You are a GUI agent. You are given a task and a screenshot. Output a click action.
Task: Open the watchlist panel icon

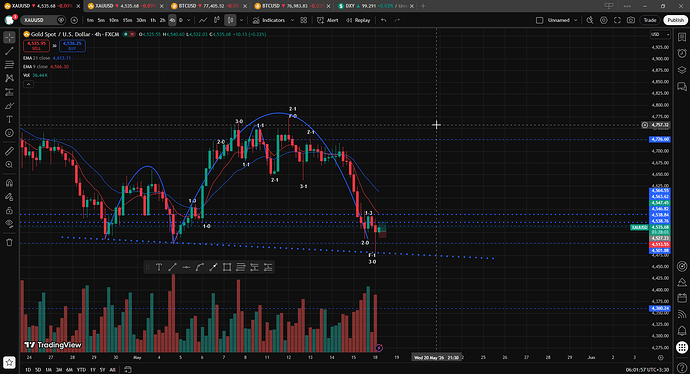click(x=682, y=37)
